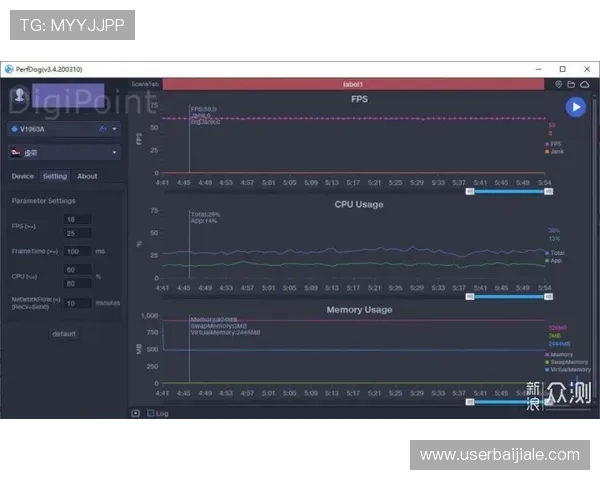Click the PerfDog app icon in title bar
600x480 pixels.
pyautogui.click(x=10, y=69)
